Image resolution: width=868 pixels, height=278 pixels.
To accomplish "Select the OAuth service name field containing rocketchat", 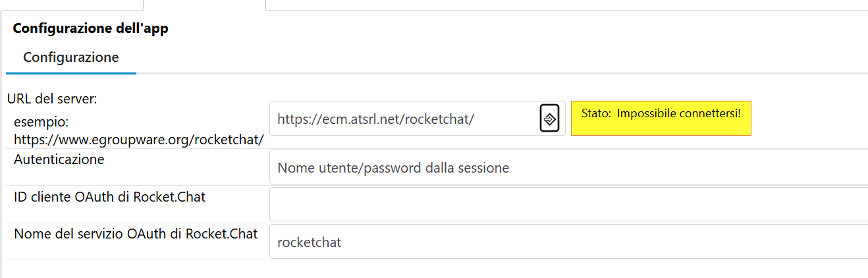I will click(568, 242).
